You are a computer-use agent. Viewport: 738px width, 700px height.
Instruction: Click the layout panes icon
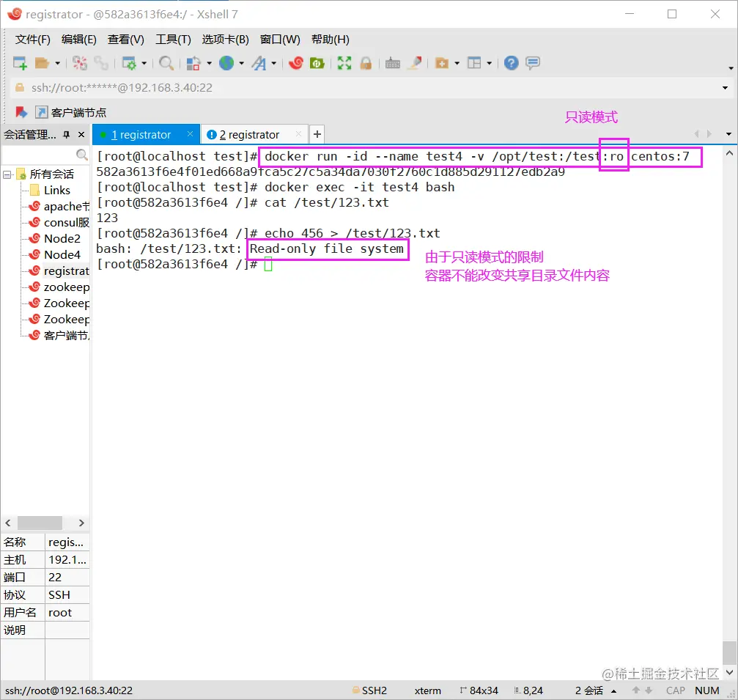474,63
